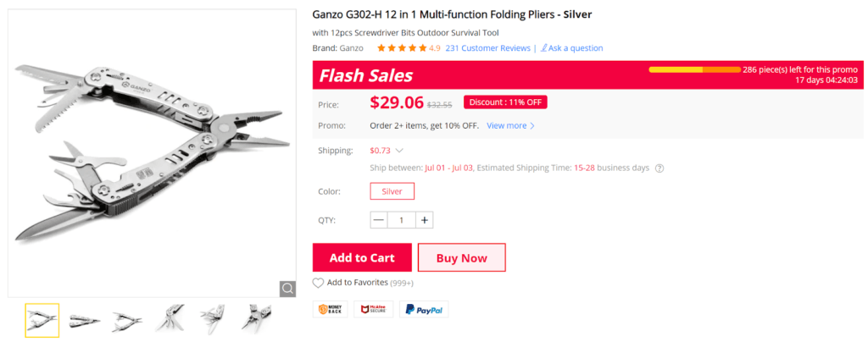Viewport: 868px width, 342px height.
Task: Expand the $0.73 shipping options dropdown
Action: point(399,151)
